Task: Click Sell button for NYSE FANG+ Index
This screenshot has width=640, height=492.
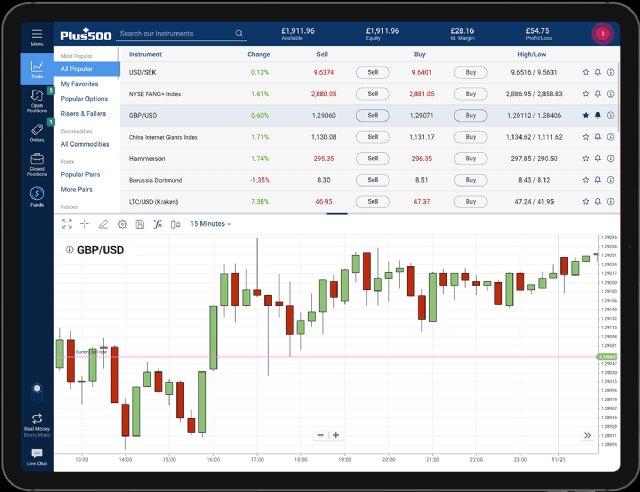Action: 372,93
